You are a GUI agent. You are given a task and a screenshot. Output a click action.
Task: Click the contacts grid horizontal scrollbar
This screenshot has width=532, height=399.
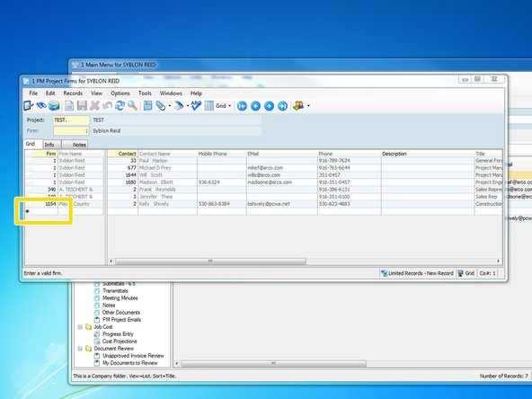[210, 261]
